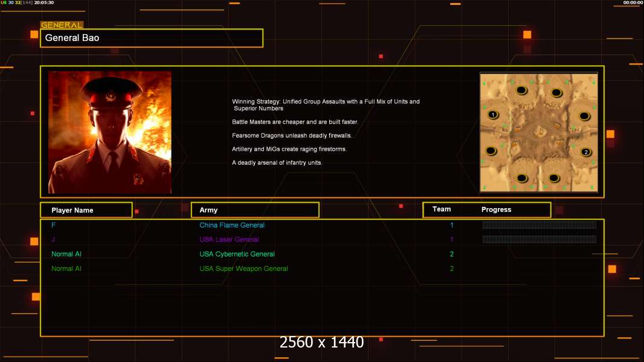
Task: Click start position marker 2 on minimap
Action: pyautogui.click(x=586, y=152)
